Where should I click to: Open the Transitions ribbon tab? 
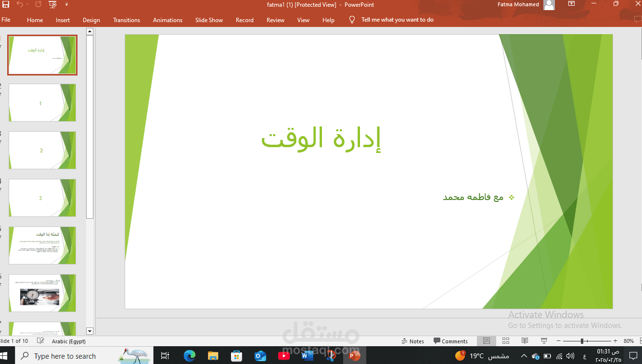(127, 20)
